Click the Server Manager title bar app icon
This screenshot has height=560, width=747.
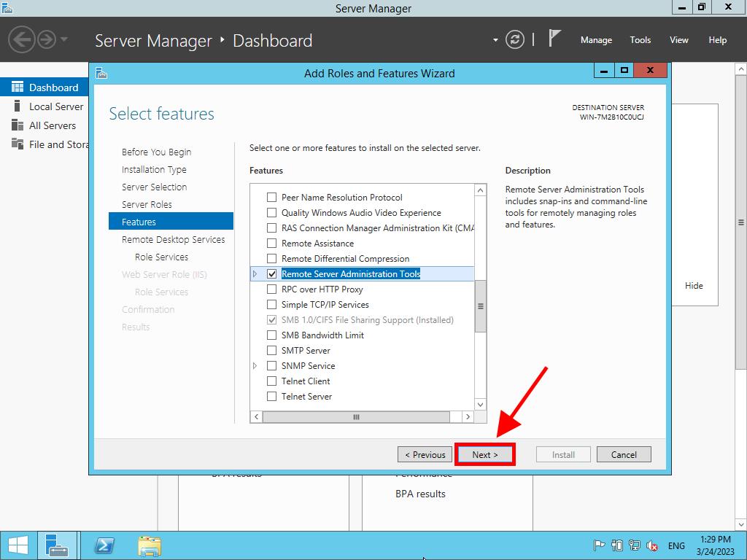coord(7,8)
